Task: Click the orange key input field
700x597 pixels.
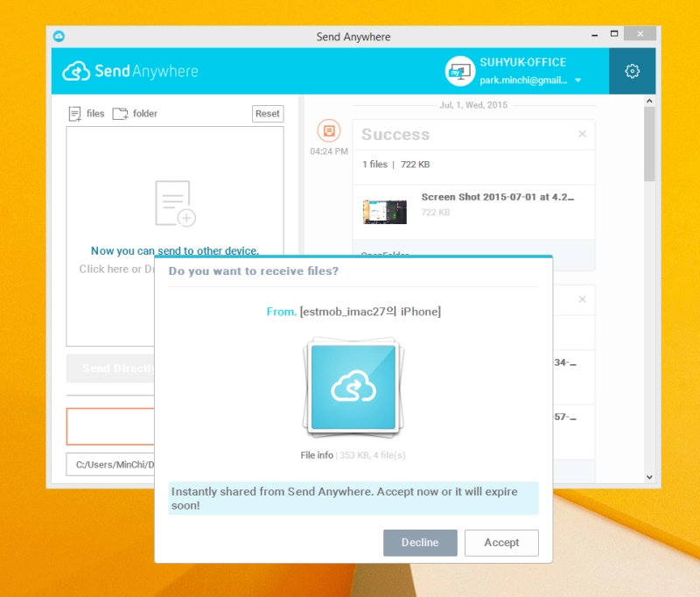Action: pyautogui.click(x=110, y=426)
